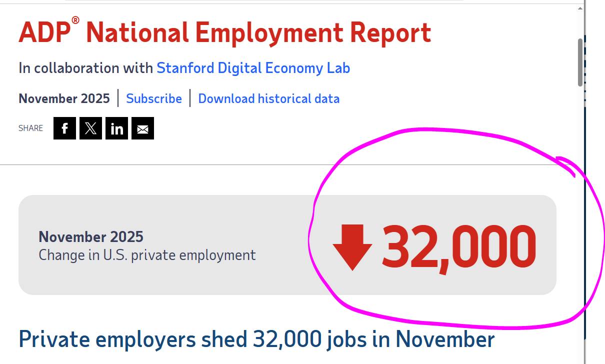605x364 pixels.
Task: Open Download historical data link
Action: (269, 98)
